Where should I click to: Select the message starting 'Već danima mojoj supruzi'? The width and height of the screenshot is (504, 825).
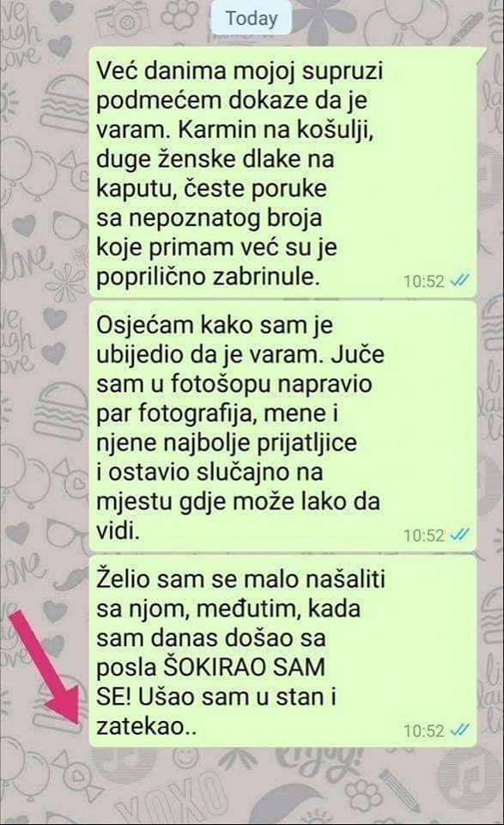[x=284, y=172]
